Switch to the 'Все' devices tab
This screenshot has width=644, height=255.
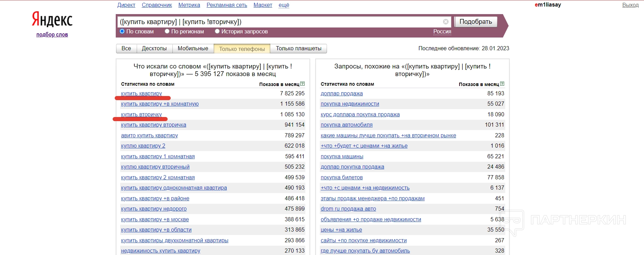coord(126,49)
